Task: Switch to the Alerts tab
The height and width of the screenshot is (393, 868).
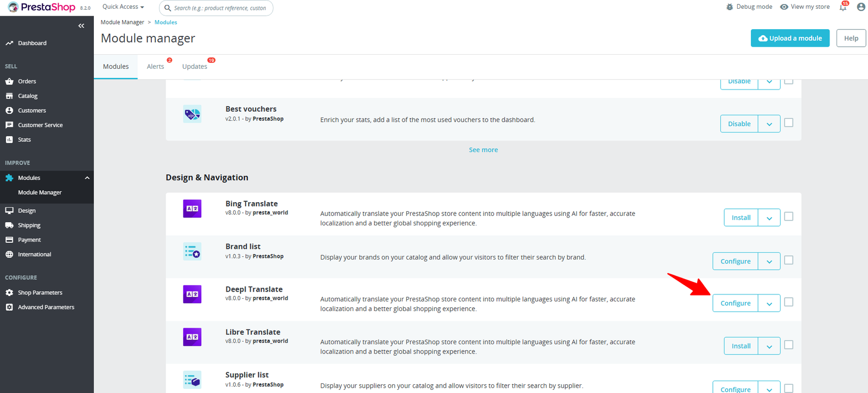Action: (x=155, y=67)
